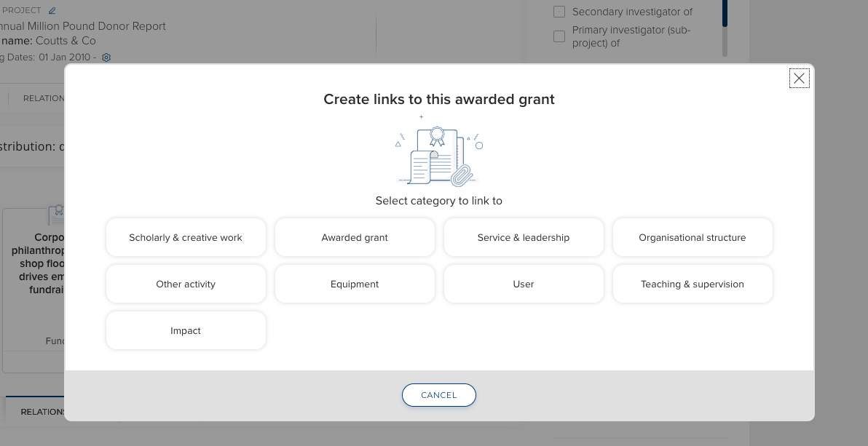Enable Primary investigator (sub-project) of checkbox

559,36
